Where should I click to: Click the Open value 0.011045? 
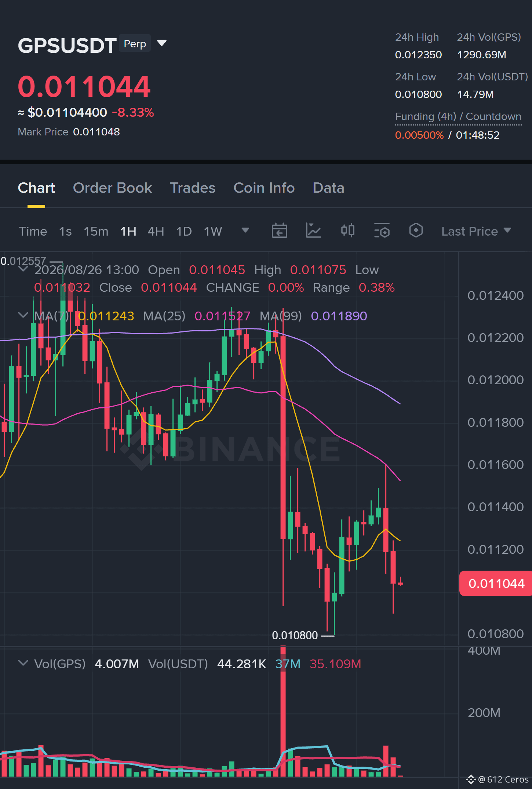pos(217,270)
